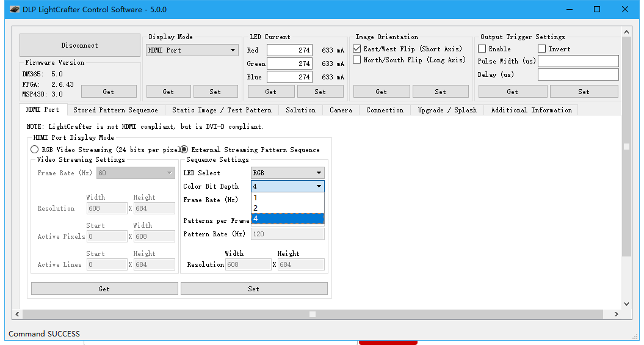Click Set under Image Orientation
This screenshot has width=644, height=345.
pos(441,92)
